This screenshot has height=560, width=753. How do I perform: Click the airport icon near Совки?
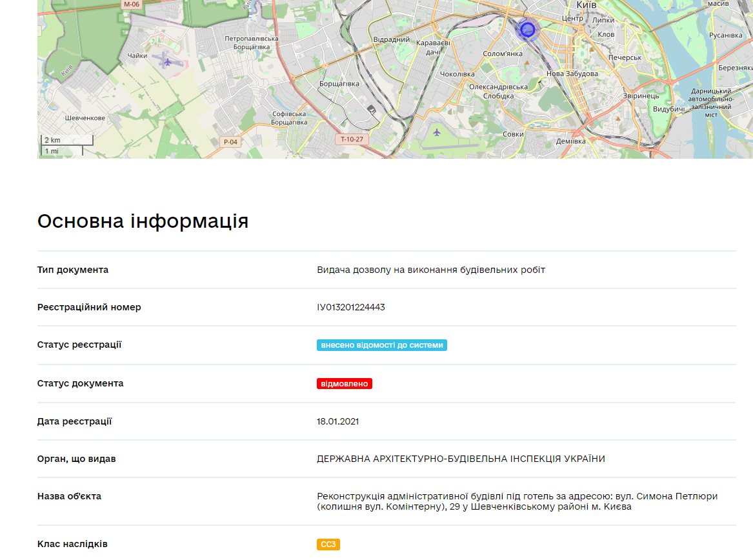437,132
